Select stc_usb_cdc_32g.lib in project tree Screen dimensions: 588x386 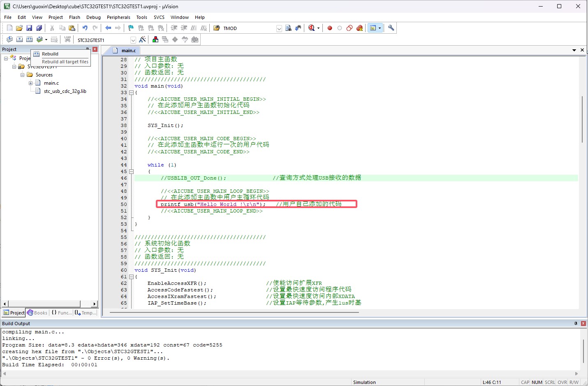click(65, 91)
